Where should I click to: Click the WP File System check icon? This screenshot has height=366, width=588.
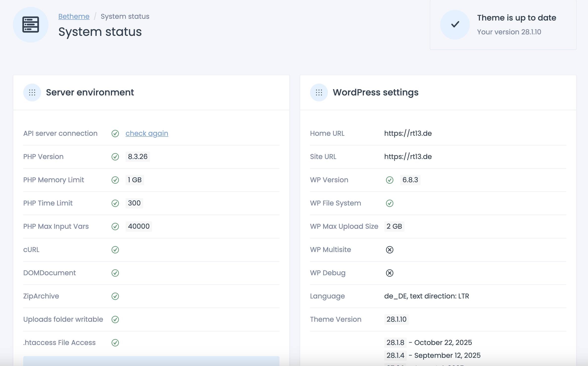[390, 203]
